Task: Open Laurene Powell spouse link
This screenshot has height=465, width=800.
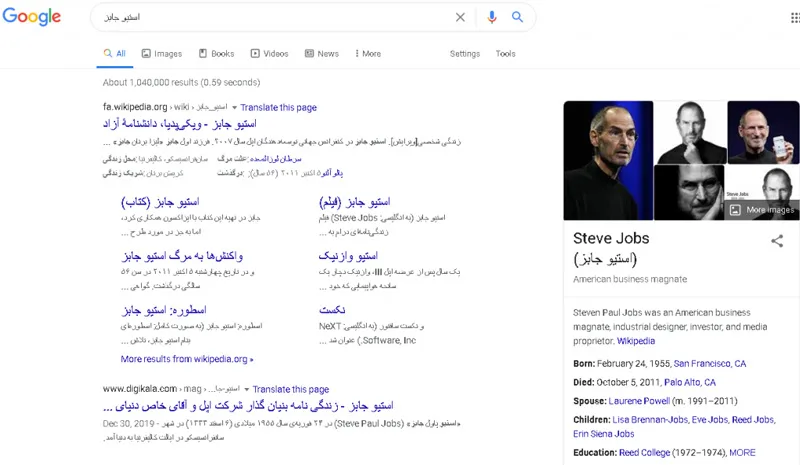Action: click(639, 401)
